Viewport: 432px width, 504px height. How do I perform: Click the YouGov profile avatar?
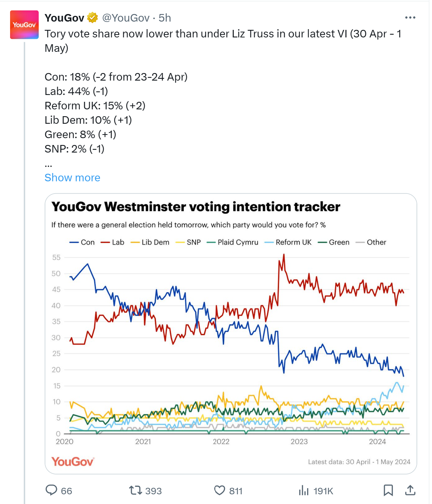click(24, 25)
